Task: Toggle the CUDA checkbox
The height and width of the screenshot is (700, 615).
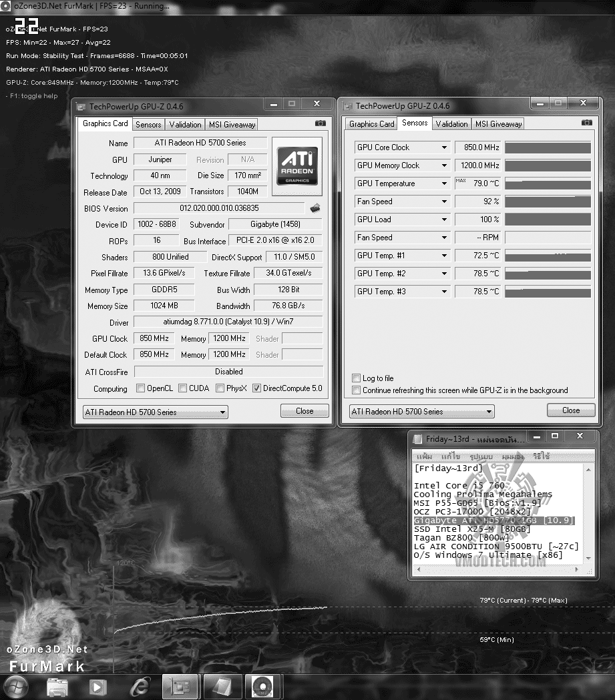Action: (183, 388)
